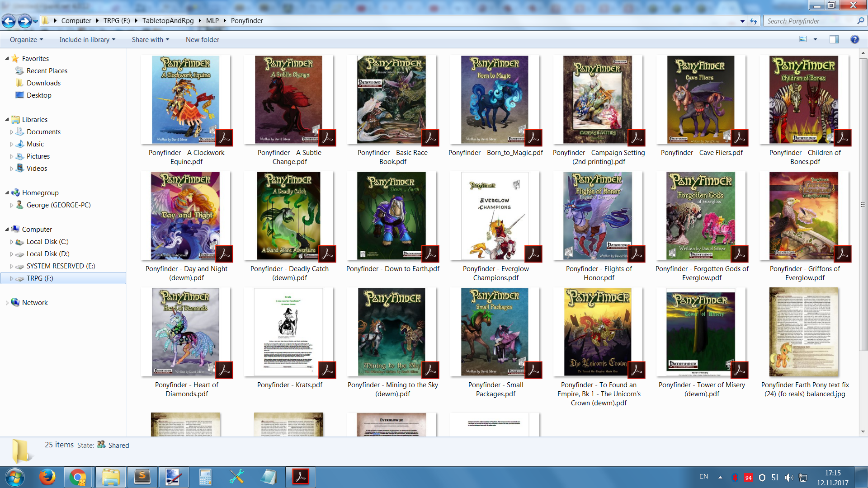Open Adobe Reader from the taskbar
Viewport: 868px width, 488px height.
coord(301,477)
